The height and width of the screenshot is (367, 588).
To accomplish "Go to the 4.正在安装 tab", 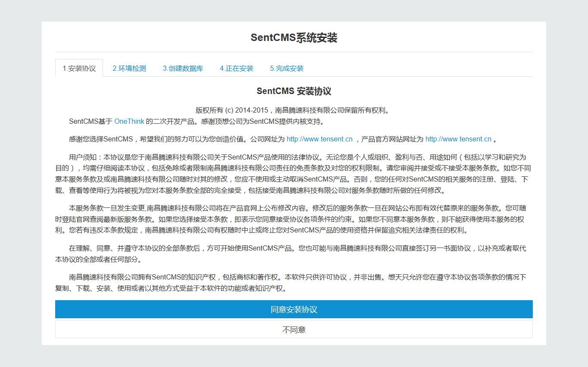I will 237,68.
